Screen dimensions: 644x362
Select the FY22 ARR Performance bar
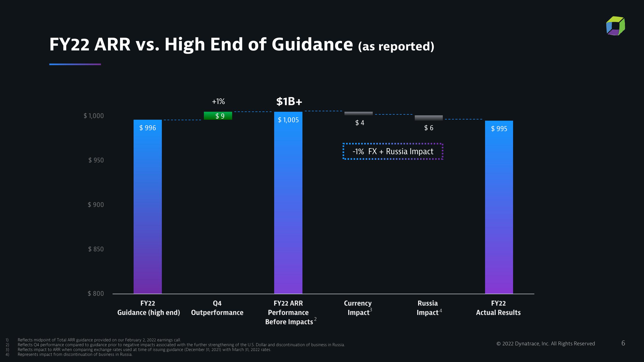[288, 203]
